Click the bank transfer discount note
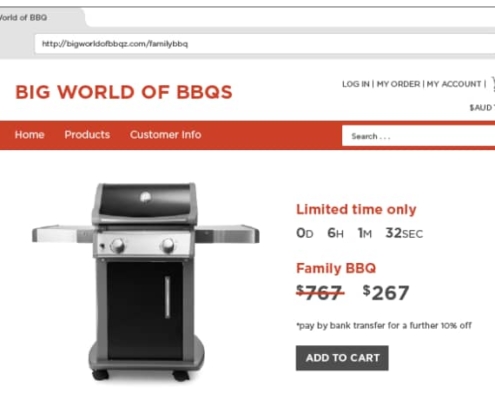 click(x=384, y=325)
